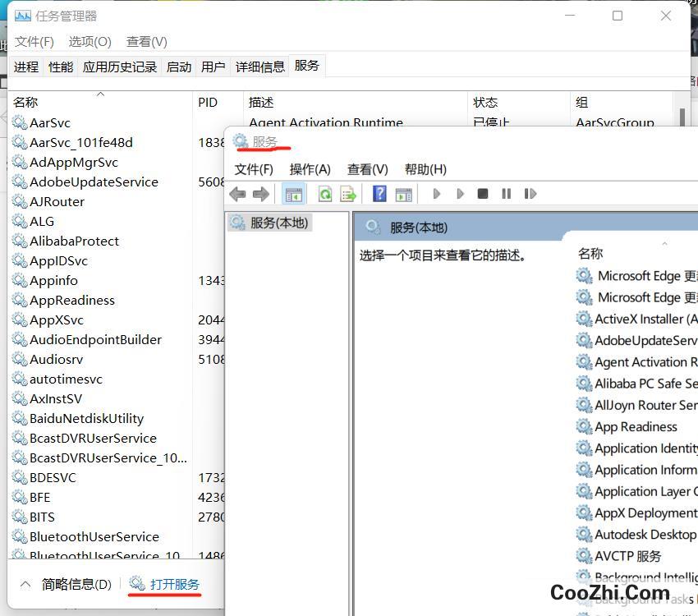
Task: Select Autodesk Desktop service entry
Action: click(646, 534)
